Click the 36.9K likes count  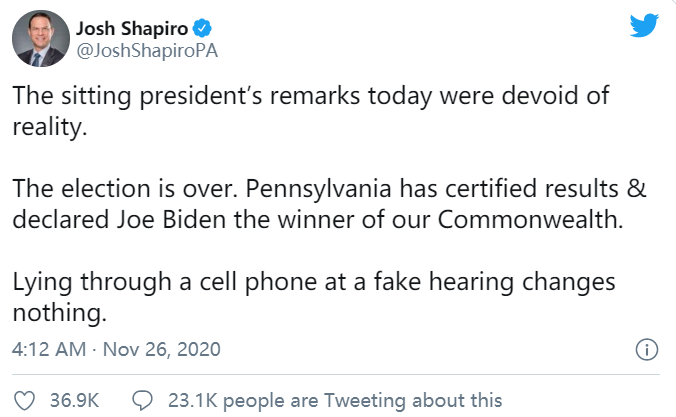75,400
